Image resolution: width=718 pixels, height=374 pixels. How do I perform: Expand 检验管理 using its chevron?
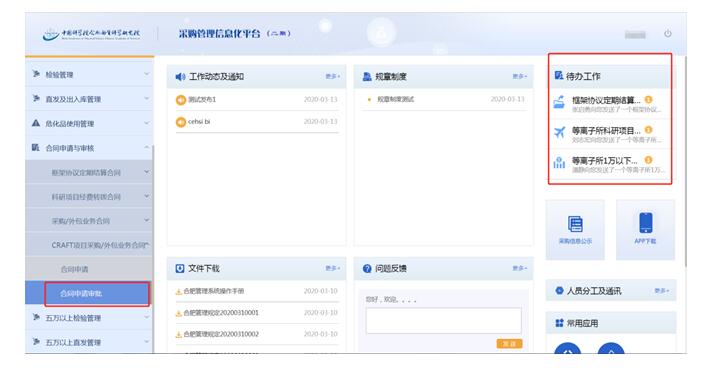pyautogui.click(x=147, y=74)
